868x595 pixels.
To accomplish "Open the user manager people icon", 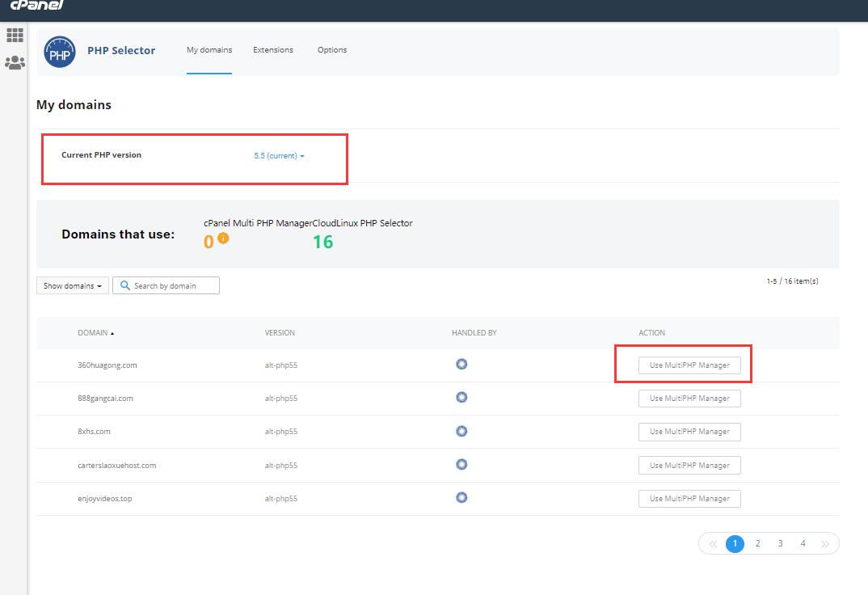I will pyautogui.click(x=15, y=63).
